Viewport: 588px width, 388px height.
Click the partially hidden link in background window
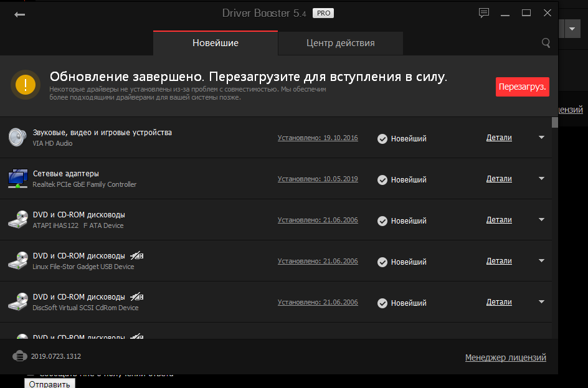coord(571,110)
